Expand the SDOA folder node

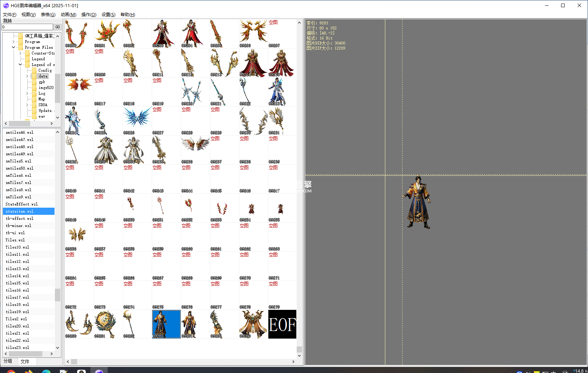click(x=27, y=105)
